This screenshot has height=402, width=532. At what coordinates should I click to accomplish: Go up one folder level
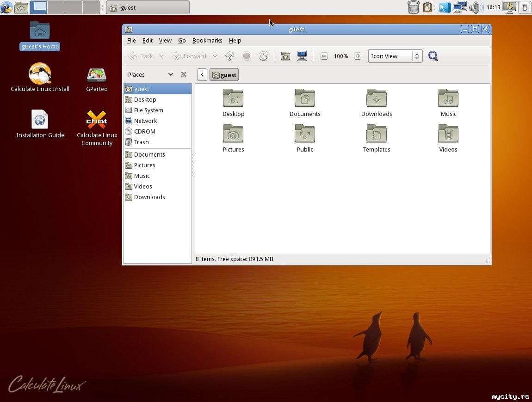[229, 56]
